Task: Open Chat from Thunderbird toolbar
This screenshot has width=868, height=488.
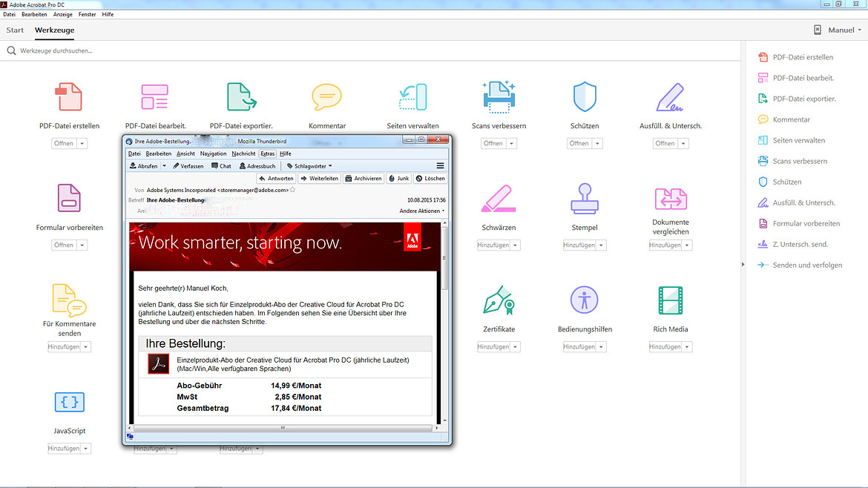Action: [221, 166]
